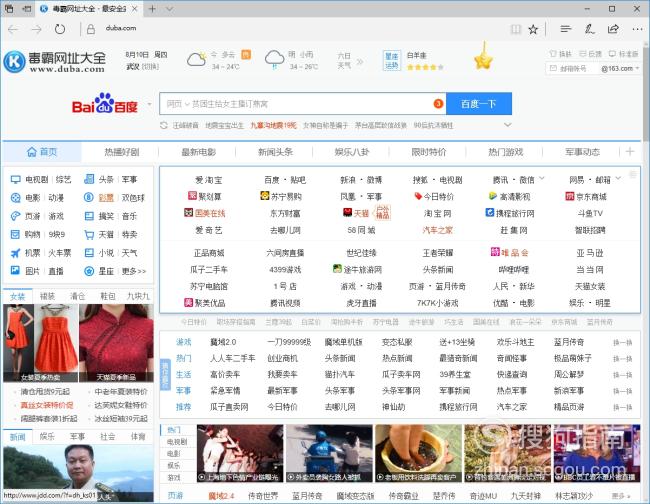This screenshot has width=650, height=504.
Task: Click the set tabs aside icon
Action: click(27, 8)
